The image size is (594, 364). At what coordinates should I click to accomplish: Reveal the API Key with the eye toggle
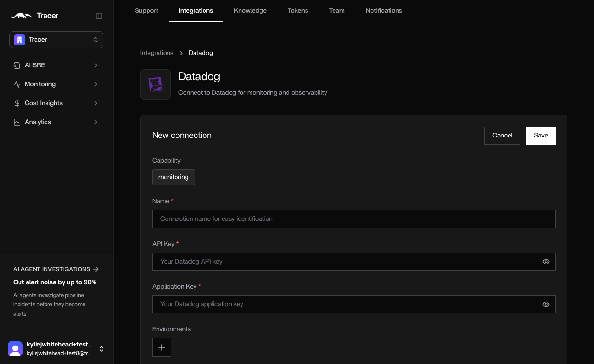pyautogui.click(x=546, y=261)
